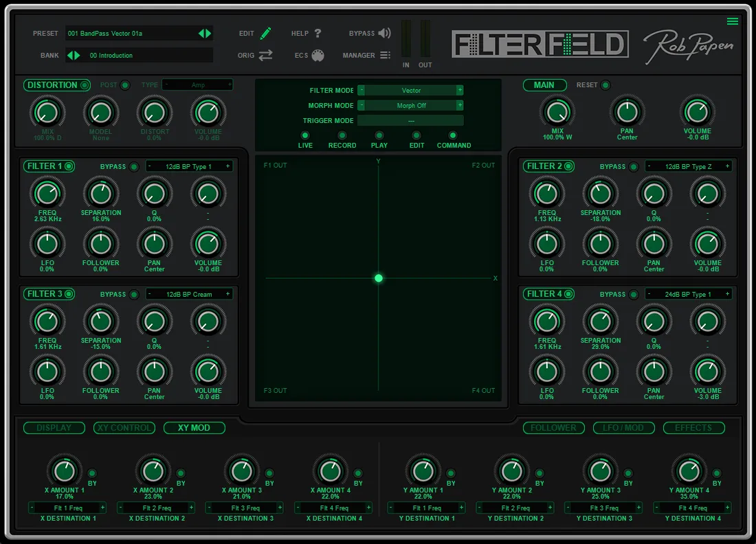Switch to XY MOD tab

point(194,428)
